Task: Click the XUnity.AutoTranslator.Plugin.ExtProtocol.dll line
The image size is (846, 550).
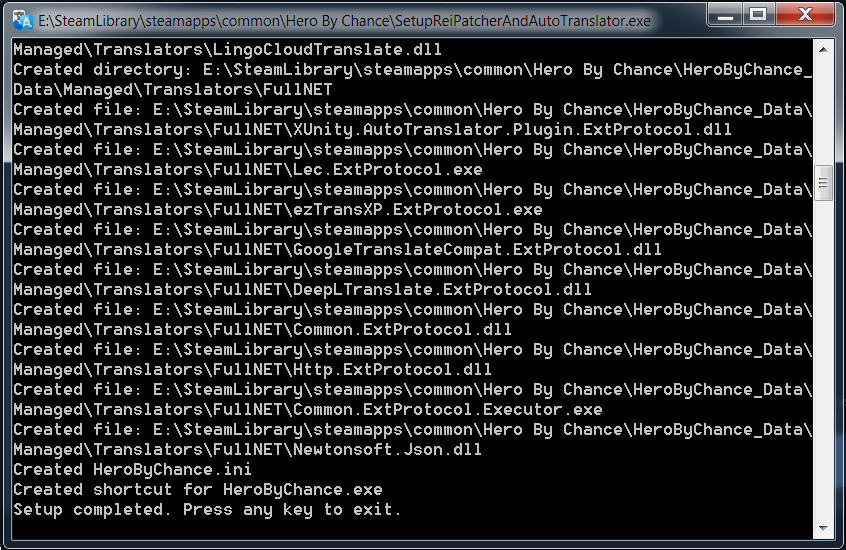Action: (x=372, y=130)
